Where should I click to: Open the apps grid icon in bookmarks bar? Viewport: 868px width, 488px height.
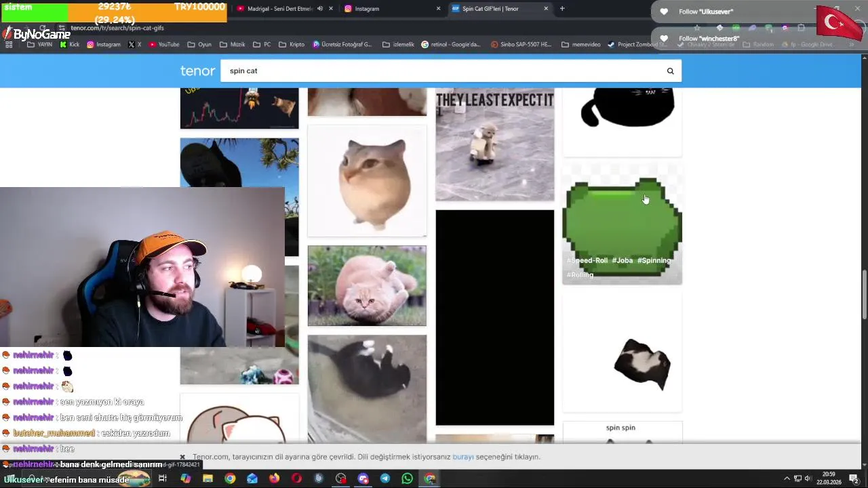tap(9, 45)
